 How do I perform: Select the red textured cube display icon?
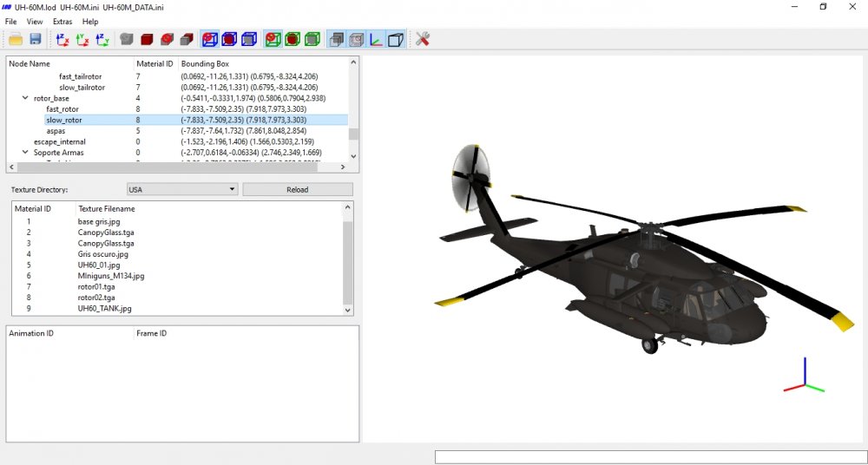167,39
